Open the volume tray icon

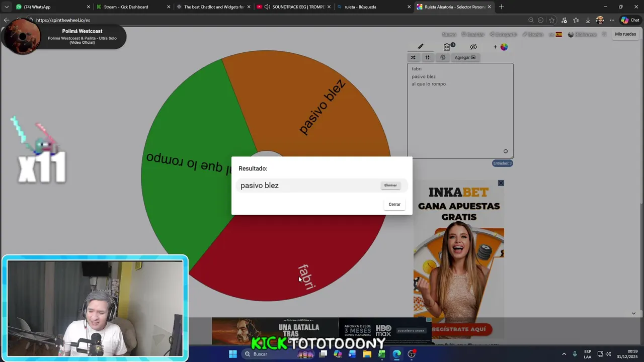(x=608, y=354)
